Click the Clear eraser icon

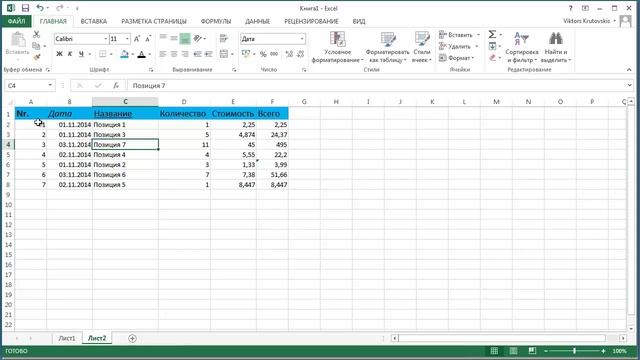[492, 58]
